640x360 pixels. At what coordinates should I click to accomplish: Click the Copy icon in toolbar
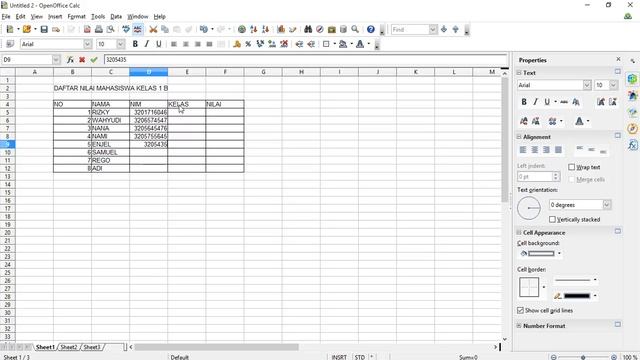(x=165, y=29)
